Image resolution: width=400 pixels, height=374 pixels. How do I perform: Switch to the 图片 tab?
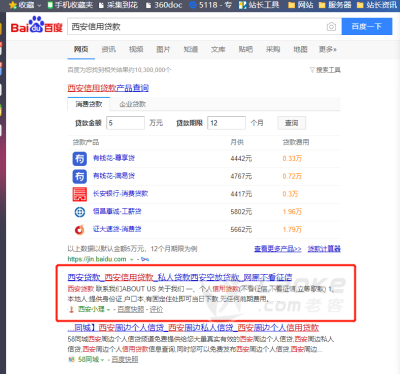(x=163, y=49)
